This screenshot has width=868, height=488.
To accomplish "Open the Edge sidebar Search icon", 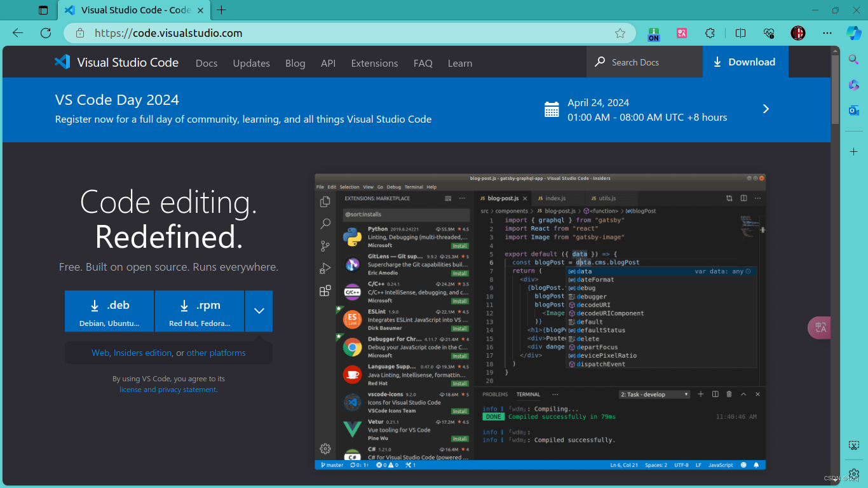I will tap(854, 60).
